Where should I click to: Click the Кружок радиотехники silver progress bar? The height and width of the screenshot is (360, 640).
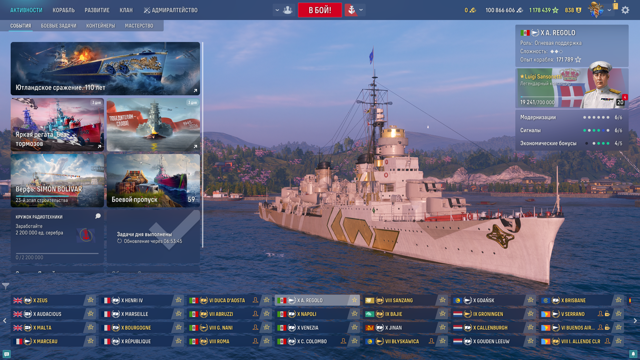[57, 253]
